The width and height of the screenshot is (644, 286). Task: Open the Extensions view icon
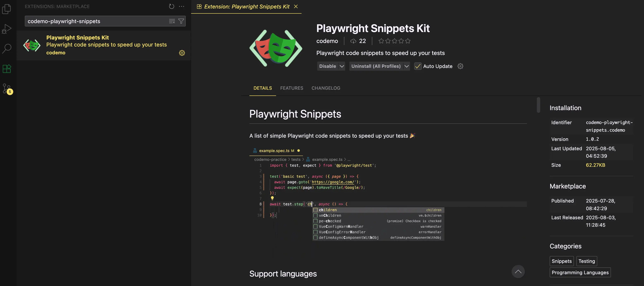click(7, 68)
